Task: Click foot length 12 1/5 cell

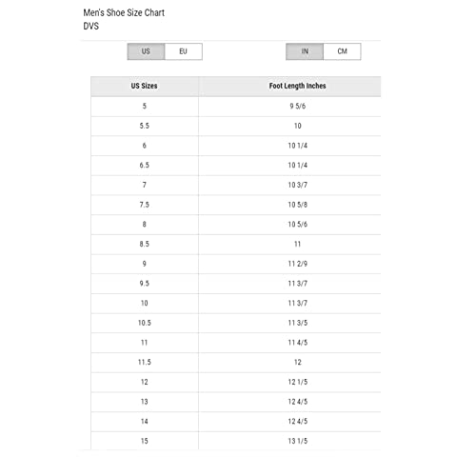Action: tap(297, 382)
